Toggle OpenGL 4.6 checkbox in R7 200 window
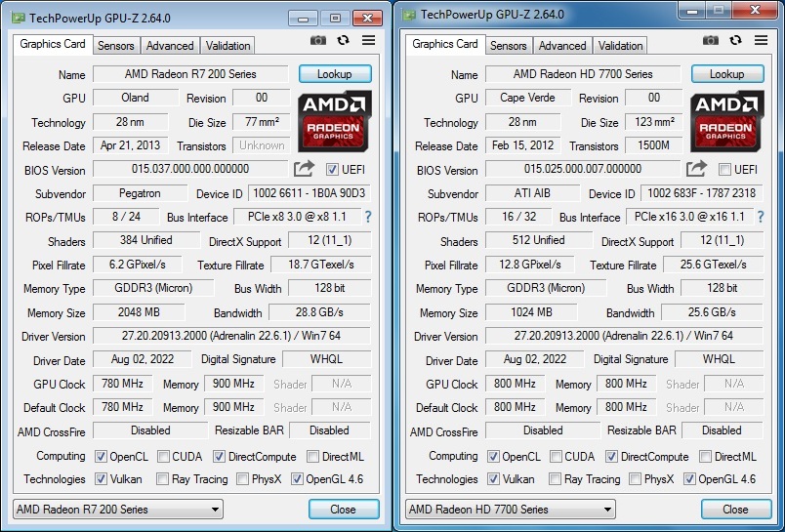 coord(297,479)
